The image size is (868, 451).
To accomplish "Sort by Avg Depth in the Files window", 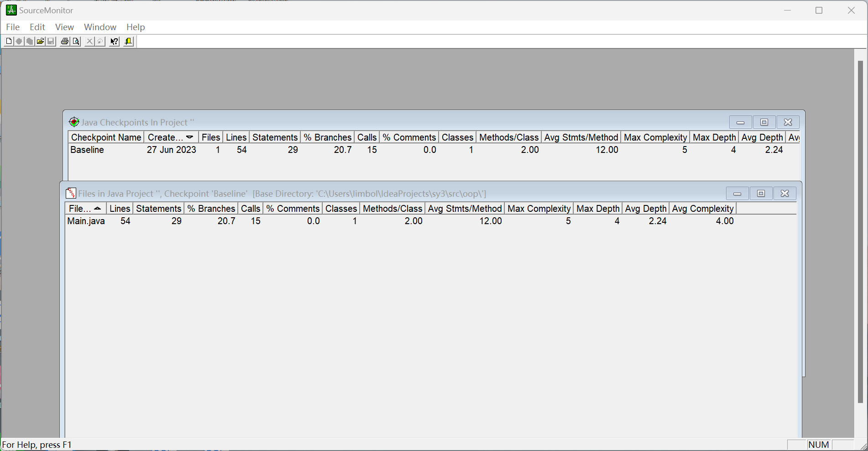I will click(646, 209).
